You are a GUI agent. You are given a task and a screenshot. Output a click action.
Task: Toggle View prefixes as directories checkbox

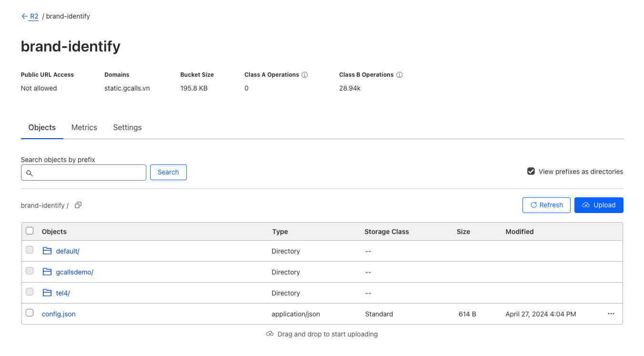pyautogui.click(x=531, y=171)
